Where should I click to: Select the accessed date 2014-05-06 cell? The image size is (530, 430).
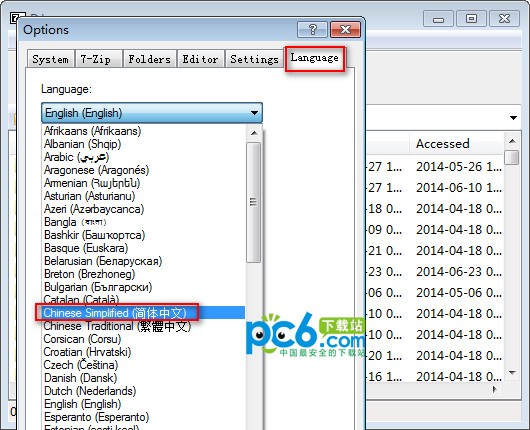pyautogui.click(x=459, y=293)
